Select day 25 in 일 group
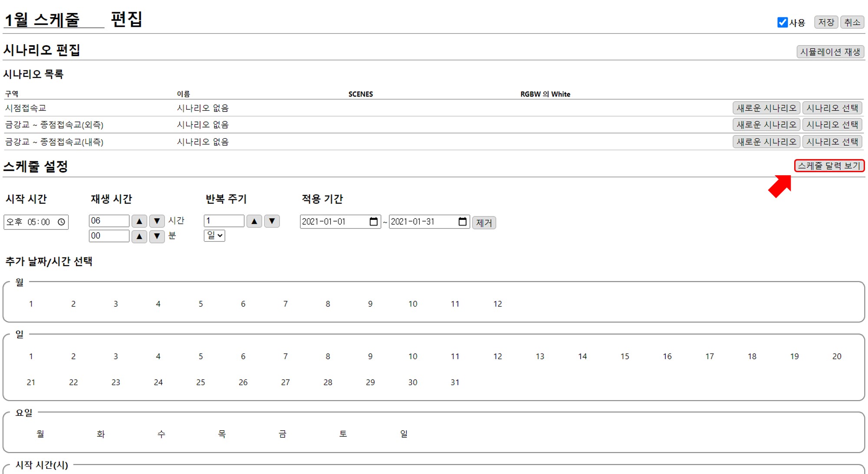 point(201,382)
